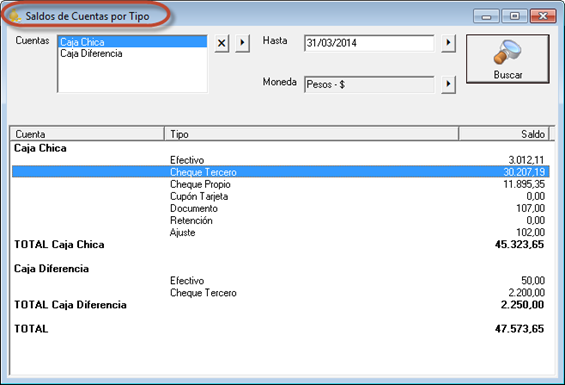Click the window title bar app icon
565x385 pixels.
click(14, 16)
